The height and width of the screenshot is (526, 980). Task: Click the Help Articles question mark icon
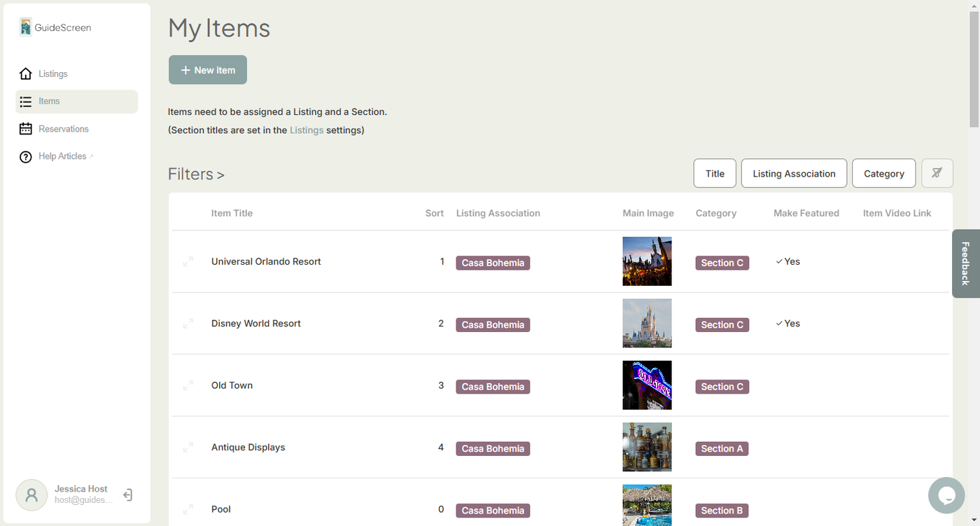pos(26,157)
